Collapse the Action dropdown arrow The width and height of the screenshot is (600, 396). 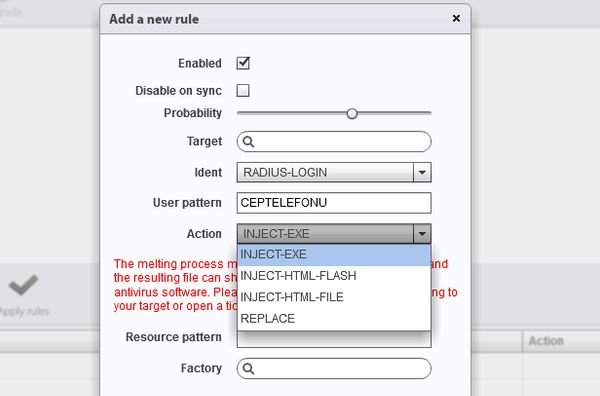[422, 234]
